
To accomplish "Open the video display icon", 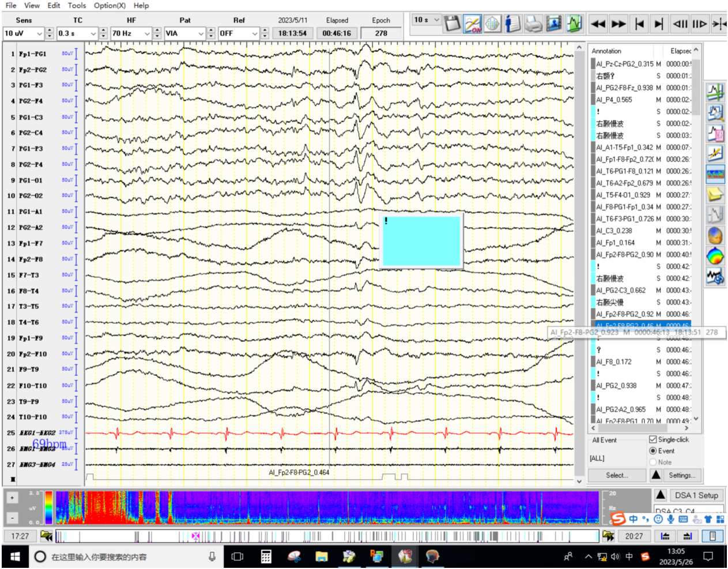I will click(x=553, y=24).
